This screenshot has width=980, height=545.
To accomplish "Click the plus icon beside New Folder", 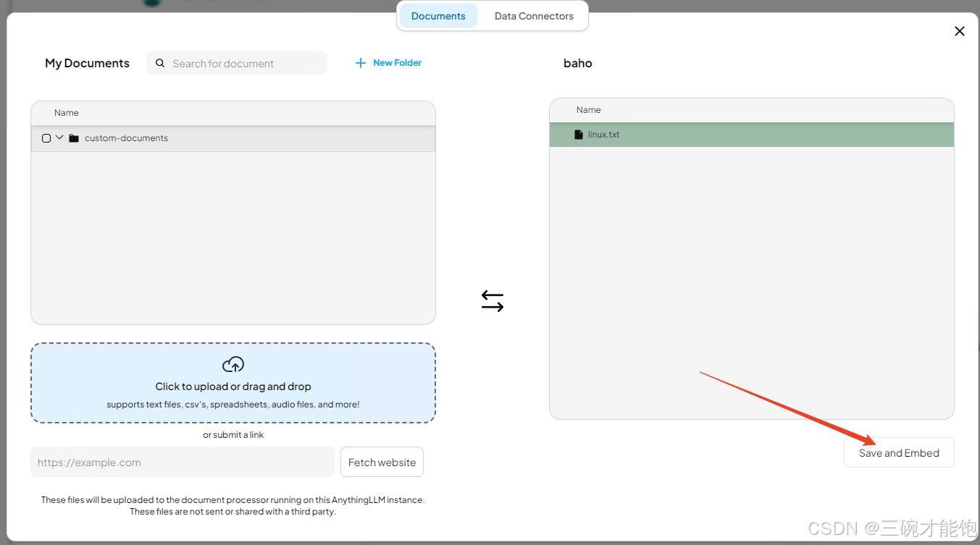I will click(x=361, y=62).
